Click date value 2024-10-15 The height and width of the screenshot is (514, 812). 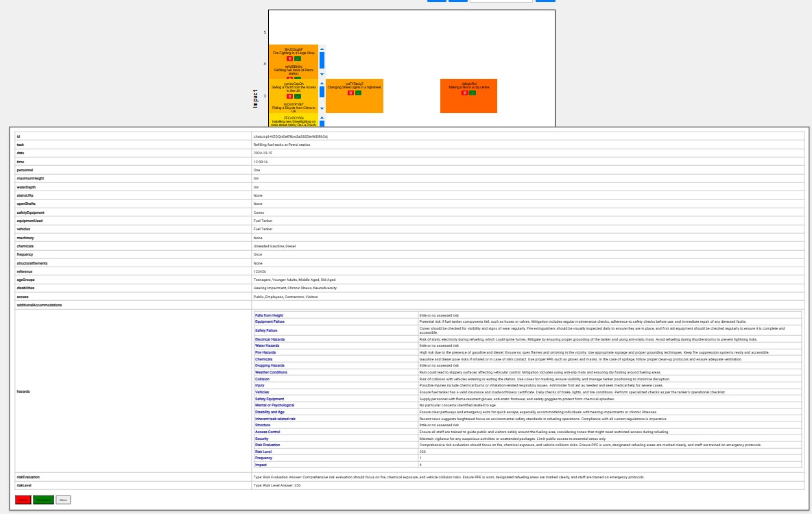pyautogui.click(x=263, y=154)
